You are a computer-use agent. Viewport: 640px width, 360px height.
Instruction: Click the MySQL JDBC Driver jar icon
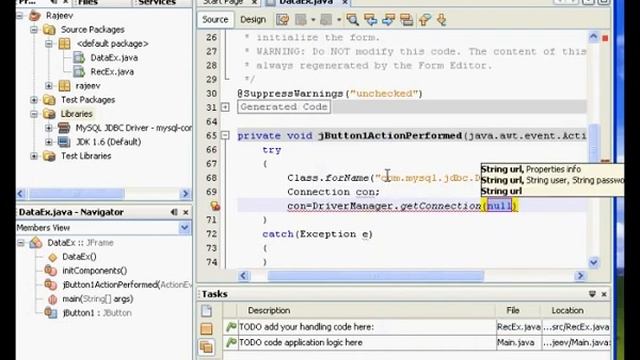tap(64, 128)
